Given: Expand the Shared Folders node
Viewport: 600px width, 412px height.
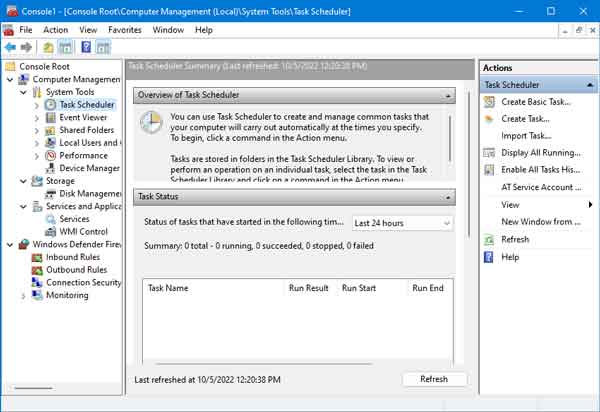Looking at the screenshot, I should coord(37,130).
